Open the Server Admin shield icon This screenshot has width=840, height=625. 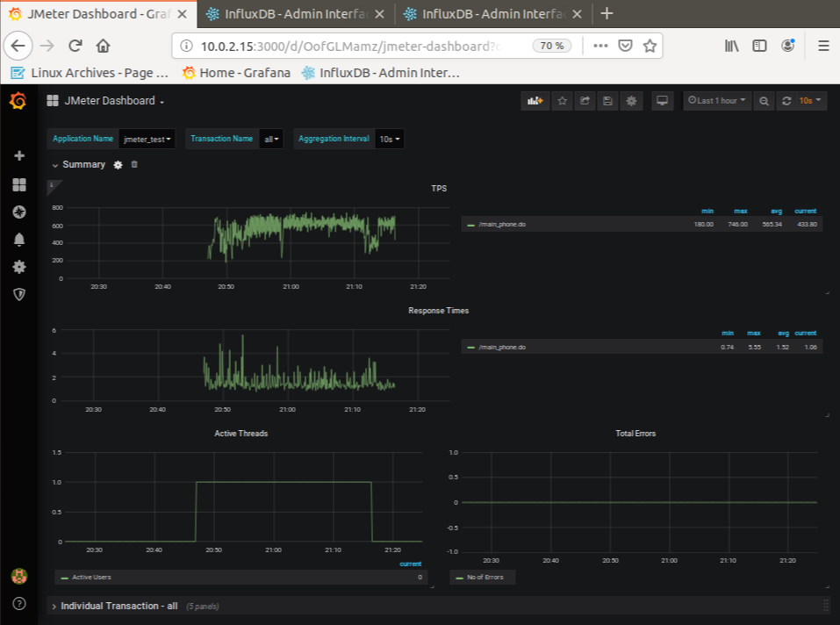(x=19, y=294)
